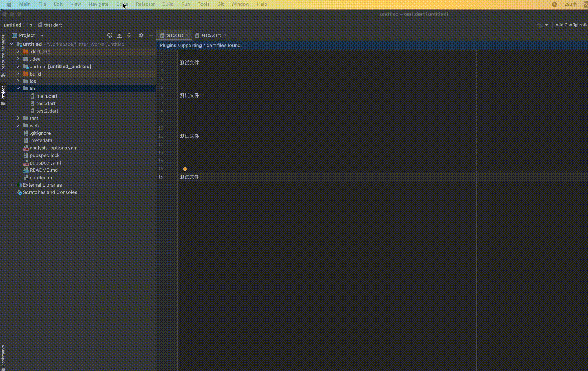Viewport: 588px width, 371px height.
Task: Open Bookmarks side tool window
Action: point(3,357)
